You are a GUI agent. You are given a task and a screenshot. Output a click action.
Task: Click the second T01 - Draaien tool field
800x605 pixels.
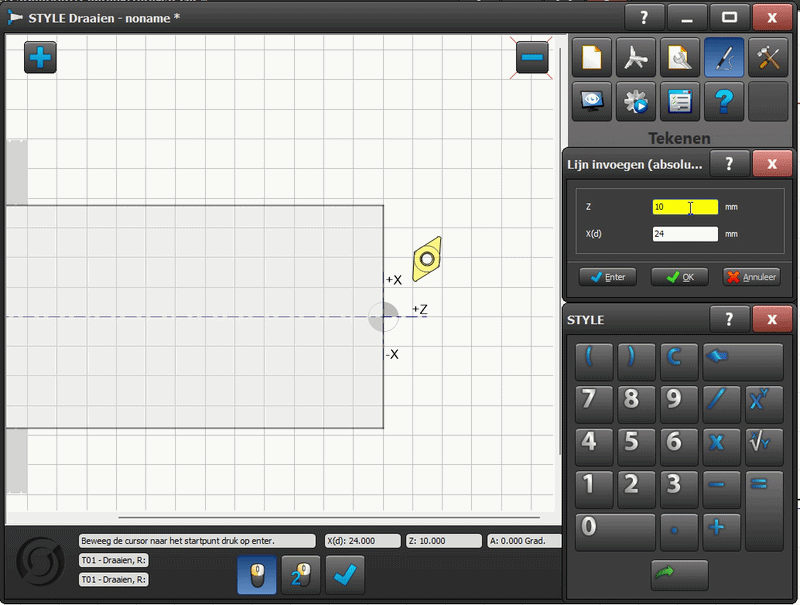[x=114, y=579]
